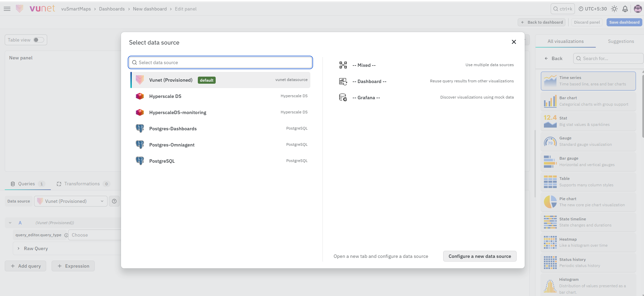644x296 pixels.
Task: Click the Mixed data source icon
Action: pos(343,65)
